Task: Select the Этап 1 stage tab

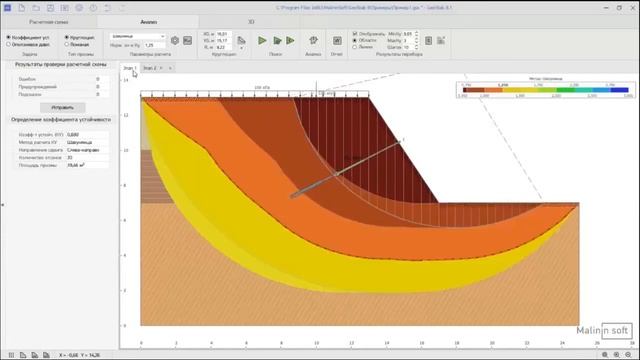Action: (x=130, y=68)
